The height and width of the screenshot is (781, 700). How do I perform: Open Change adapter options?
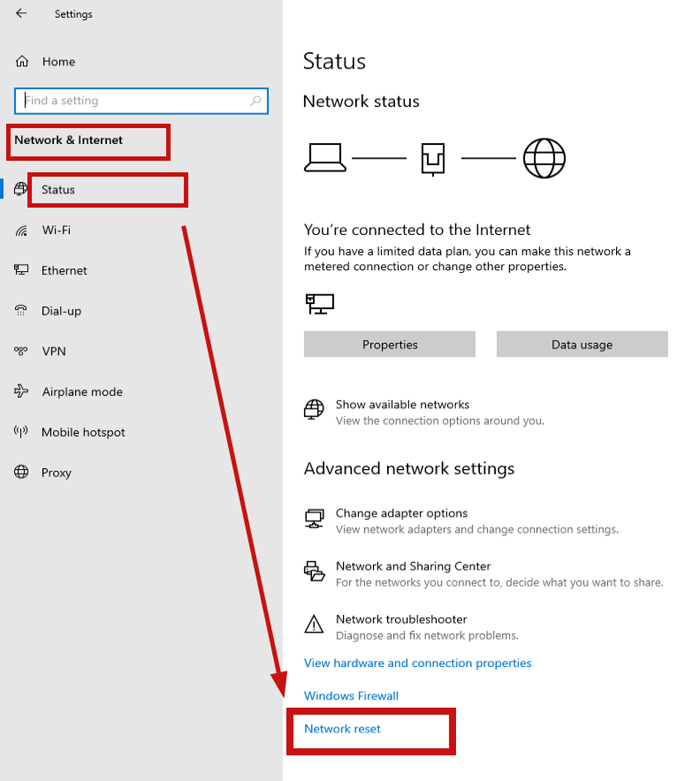pos(401,513)
